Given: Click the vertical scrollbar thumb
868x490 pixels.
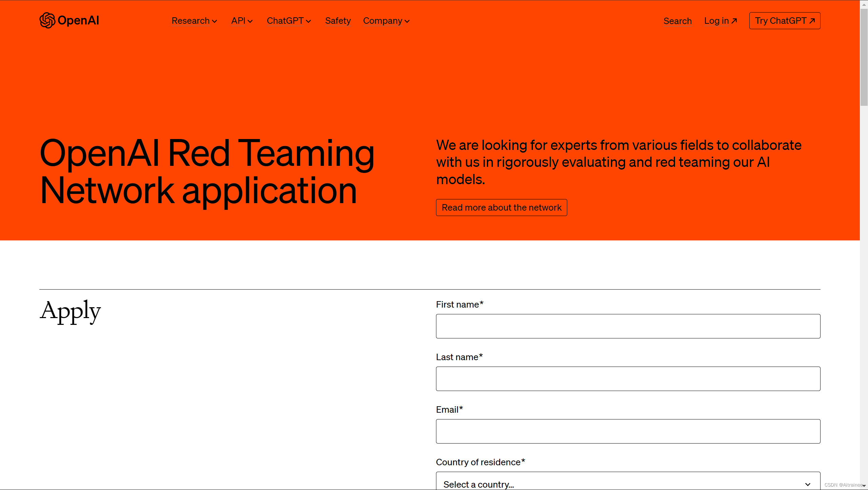Looking at the screenshot, I should (864, 58).
